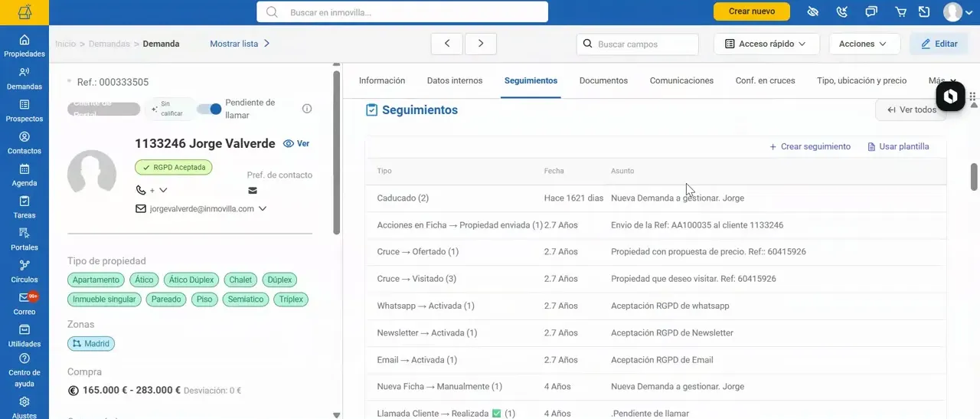Viewport: 980px width, 419px height.
Task: Click the Cruce → Visitado (3) row
Action: [x=656, y=279]
